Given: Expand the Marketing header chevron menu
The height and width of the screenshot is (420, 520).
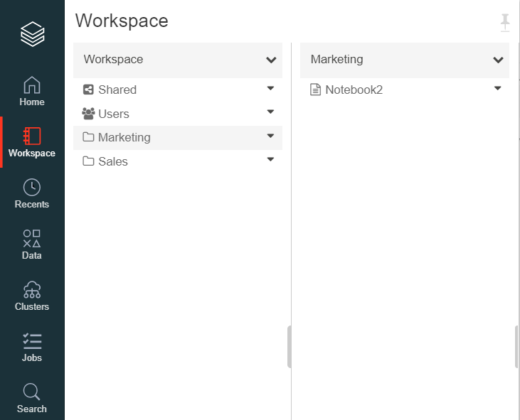Looking at the screenshot, I should (498, 60).
